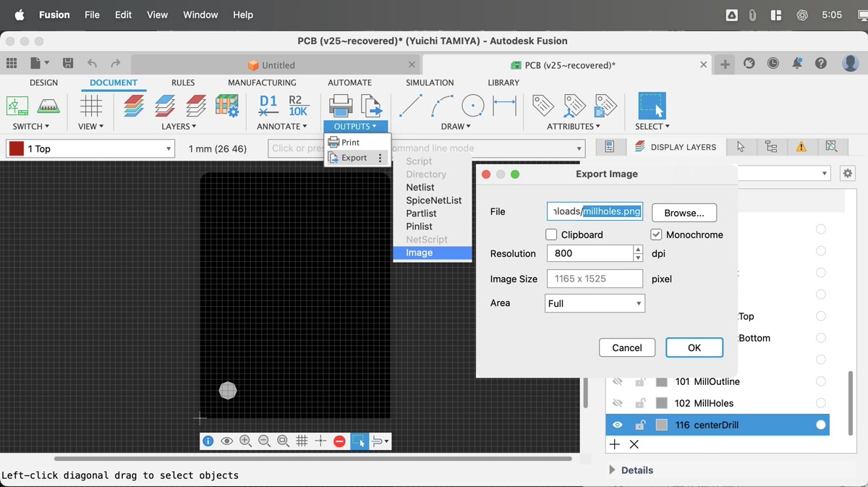868x487 pixels.
Task: Click the Info icon in canvas toolbar
Action: click(x=208, y=441)
